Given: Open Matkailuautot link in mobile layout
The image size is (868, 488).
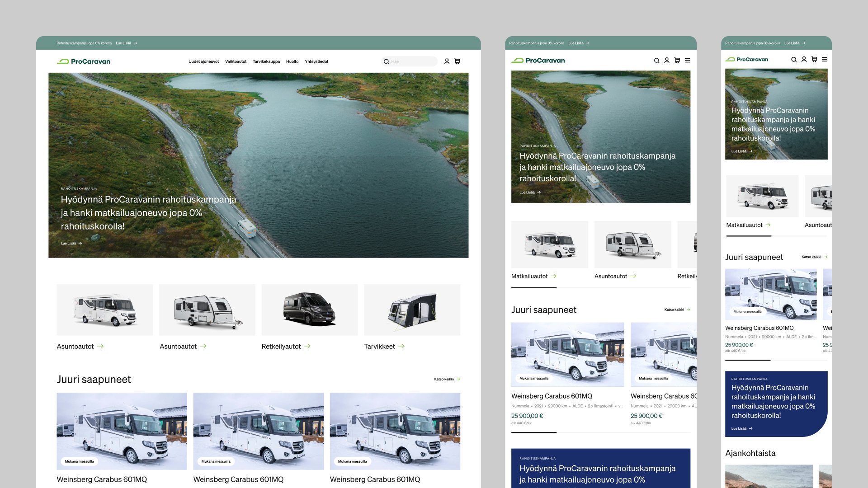Looking at the screenshot, I should click(x=749, y=225).
